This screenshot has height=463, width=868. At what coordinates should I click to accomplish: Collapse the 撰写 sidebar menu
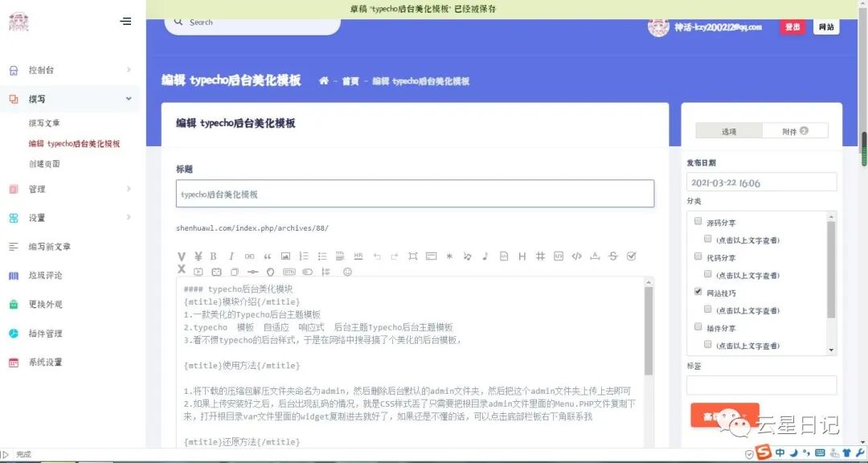click(70, 99)
